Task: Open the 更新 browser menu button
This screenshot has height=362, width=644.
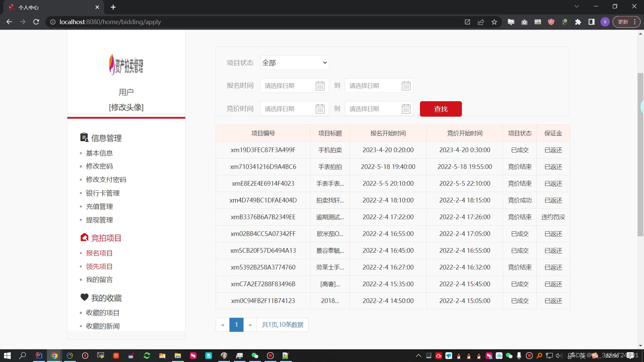Action: pos(626,22)
